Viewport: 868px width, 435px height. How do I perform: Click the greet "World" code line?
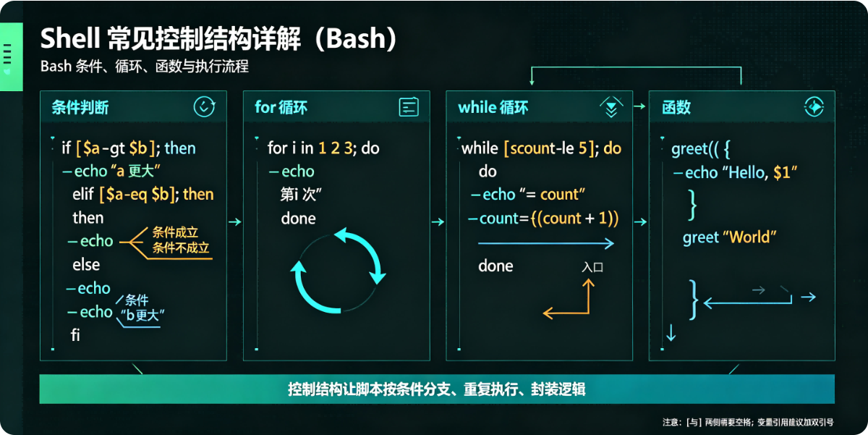728,237
